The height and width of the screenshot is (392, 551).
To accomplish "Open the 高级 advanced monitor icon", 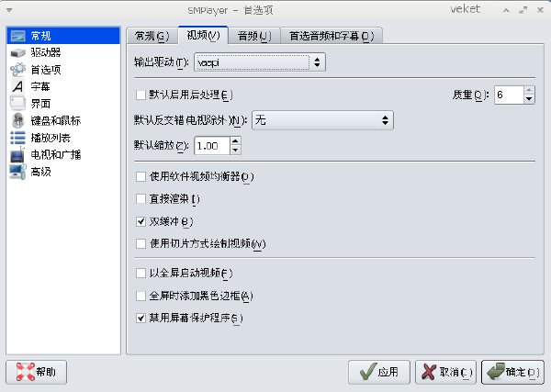I will point(17,172).
